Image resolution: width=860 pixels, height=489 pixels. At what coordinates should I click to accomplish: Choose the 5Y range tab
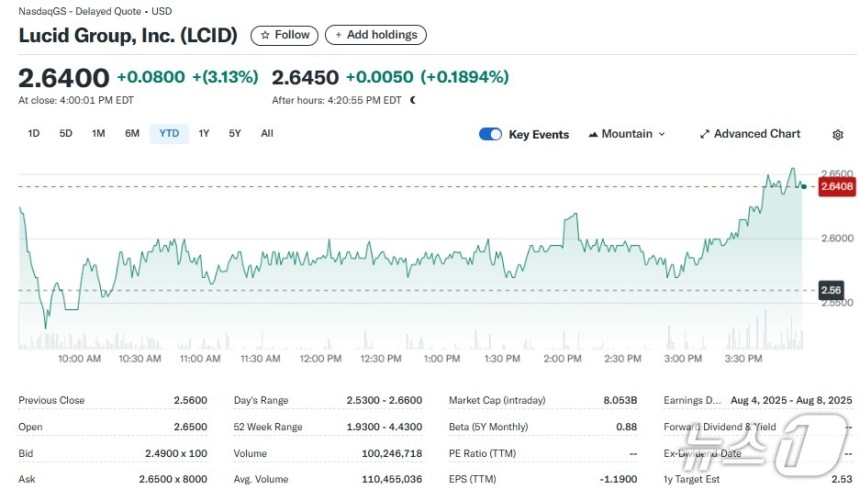tap(235, 133)
